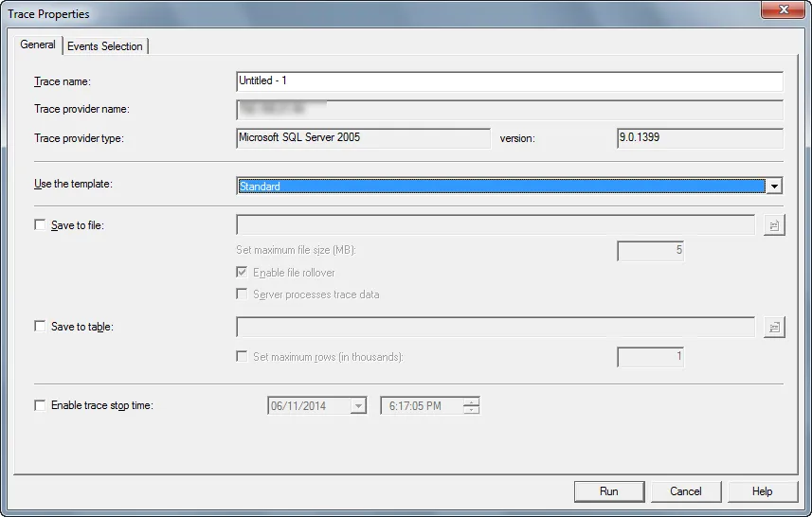Toggle Enable trace stop time checkbox
The width and height of the screenshot is (812, 517).
click(x=40, y=404)
